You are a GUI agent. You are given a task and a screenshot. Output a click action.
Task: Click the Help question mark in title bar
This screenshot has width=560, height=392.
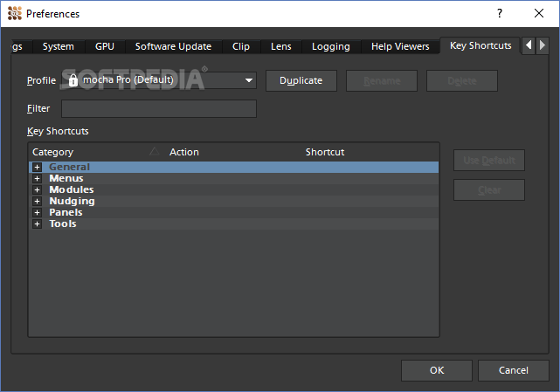500,14
